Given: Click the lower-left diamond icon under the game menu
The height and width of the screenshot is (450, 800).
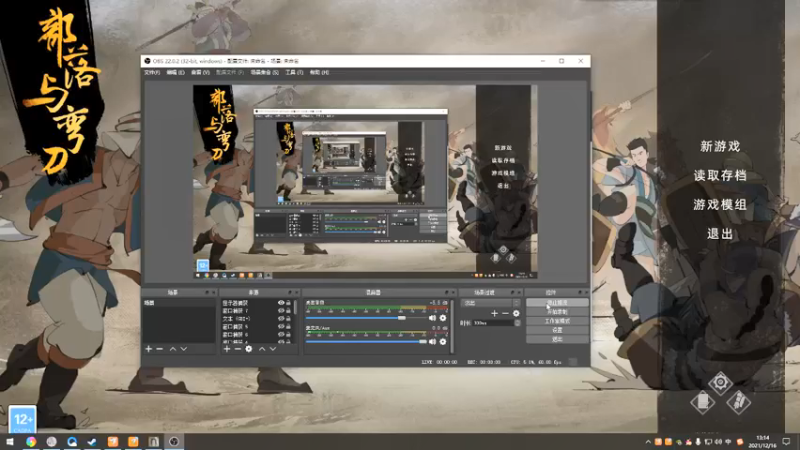Looking at the screenshot, I should pos(702,402).
